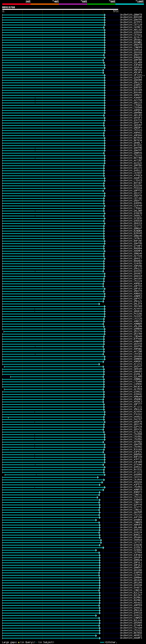Click label UniRef100_Q70AP4
The height and width of the screenshot is (644, 146).
(131, 625)
